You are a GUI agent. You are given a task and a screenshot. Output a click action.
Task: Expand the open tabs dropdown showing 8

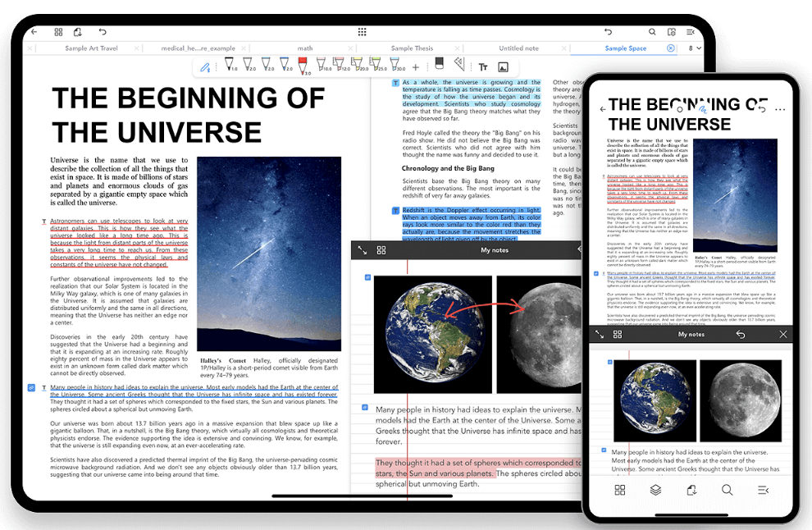(x=695, y=48)
